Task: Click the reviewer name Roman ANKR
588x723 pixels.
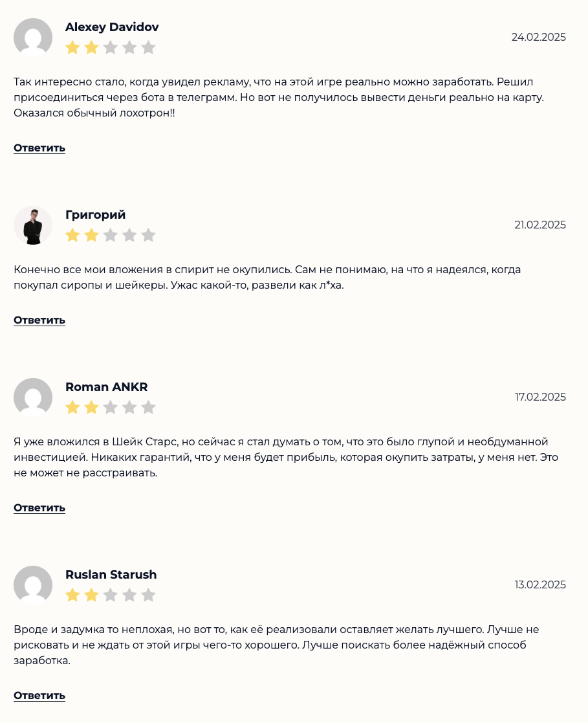Action: pos(107,387)
